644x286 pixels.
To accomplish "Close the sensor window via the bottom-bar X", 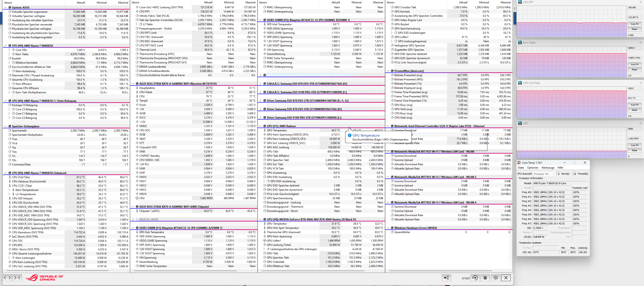I will tap(506, 278).
